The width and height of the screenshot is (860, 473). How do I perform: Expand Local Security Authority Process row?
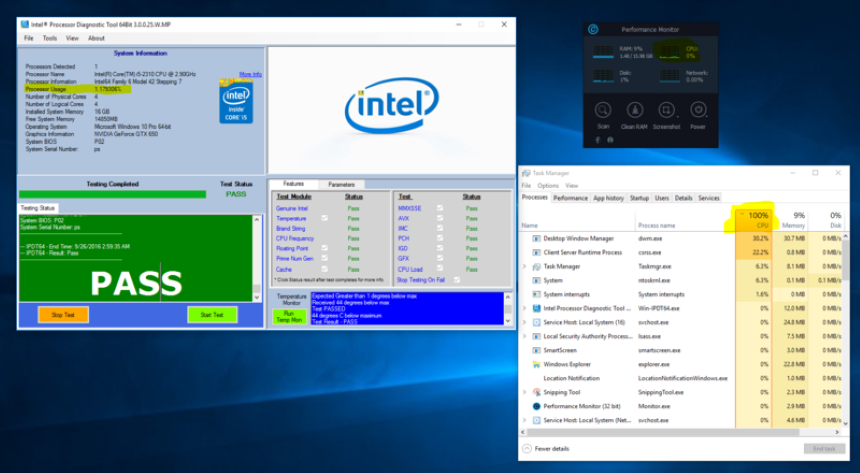524,336
